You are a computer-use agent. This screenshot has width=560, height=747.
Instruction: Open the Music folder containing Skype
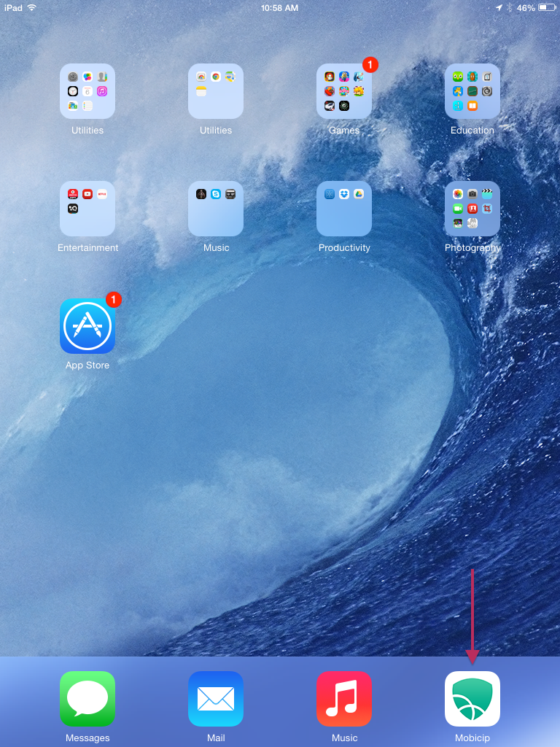(x=216, y=209)
